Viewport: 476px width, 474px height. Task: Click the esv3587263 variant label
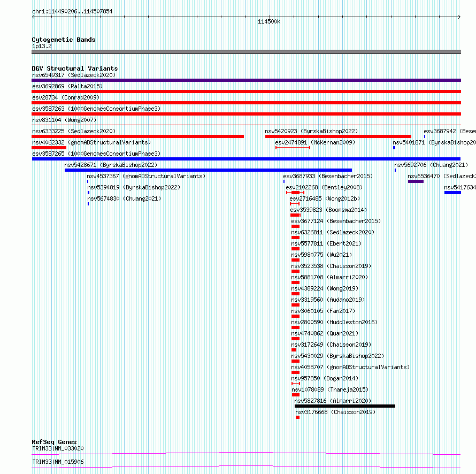tap(96, 109)
